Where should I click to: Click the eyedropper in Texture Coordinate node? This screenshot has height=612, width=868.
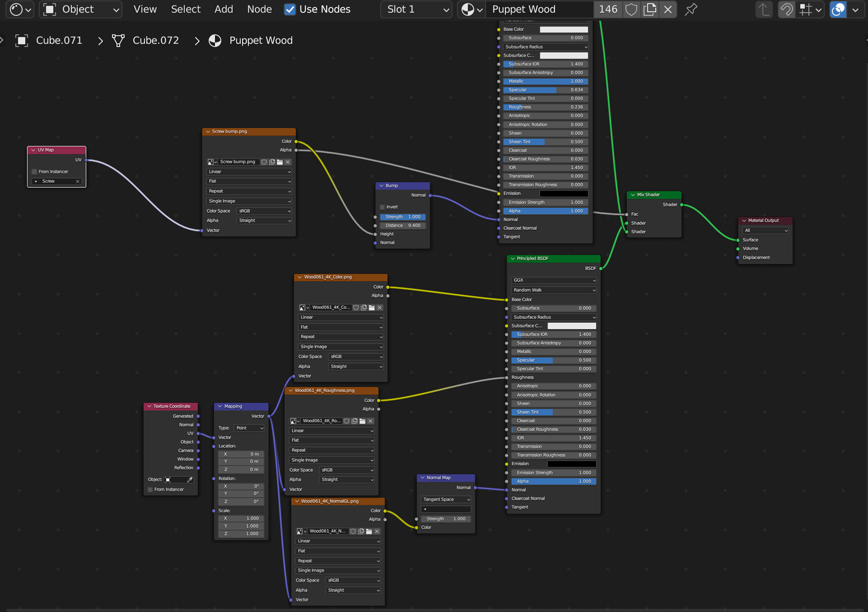(x=190, y=479)
